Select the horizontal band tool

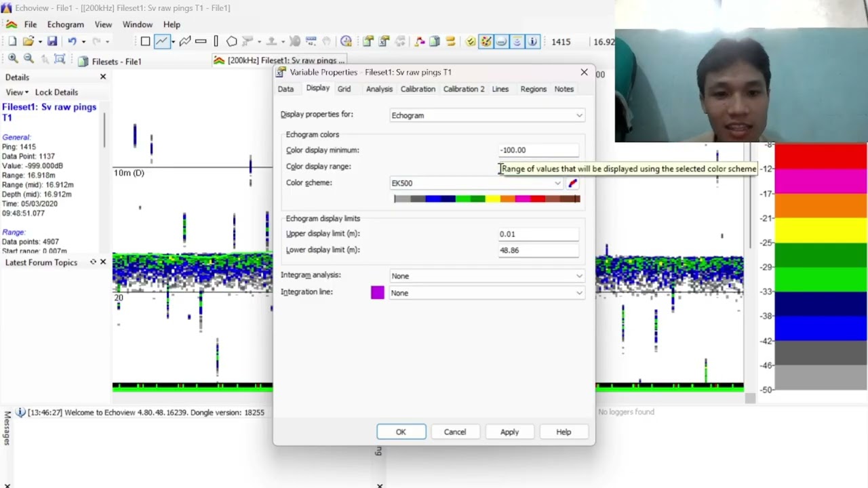[201, 41]
